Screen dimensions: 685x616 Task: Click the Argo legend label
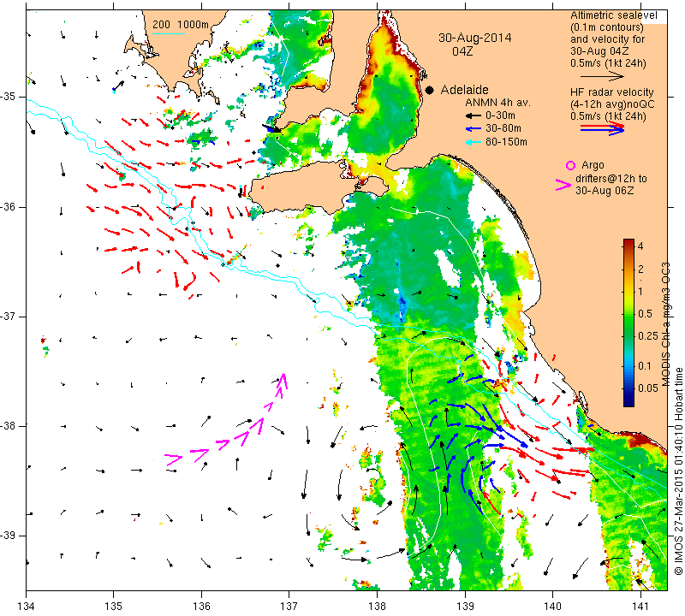point(593,165)
